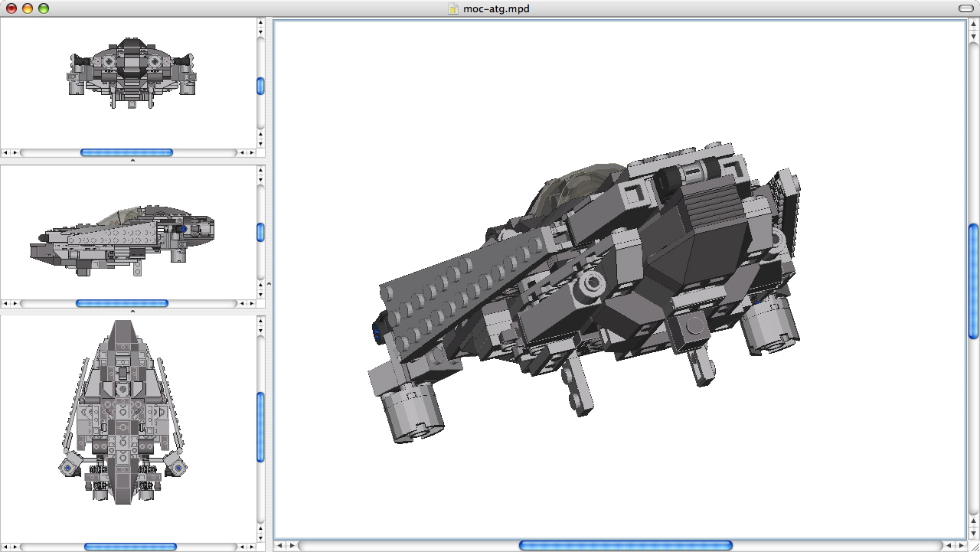This screenshot has width=980, height=552.
Task: Select the top view of the spacecraft model
Action: tap(130, 77)
